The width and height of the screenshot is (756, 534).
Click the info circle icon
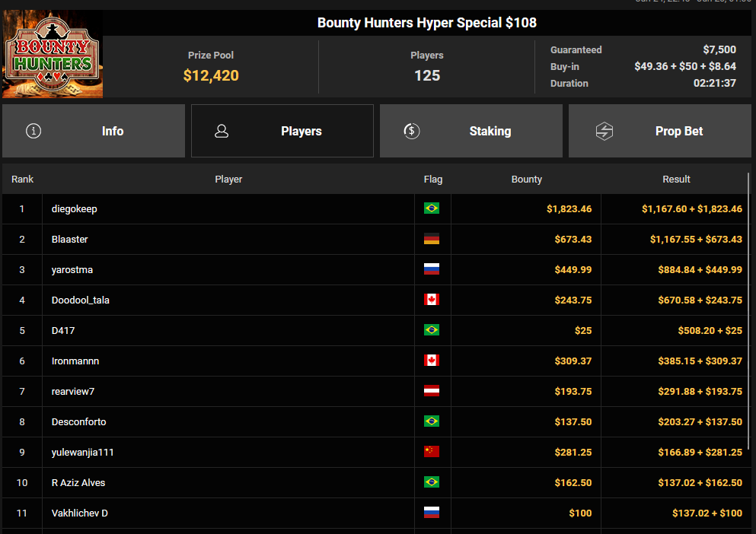pyautogui.click(x=33, y=131)
